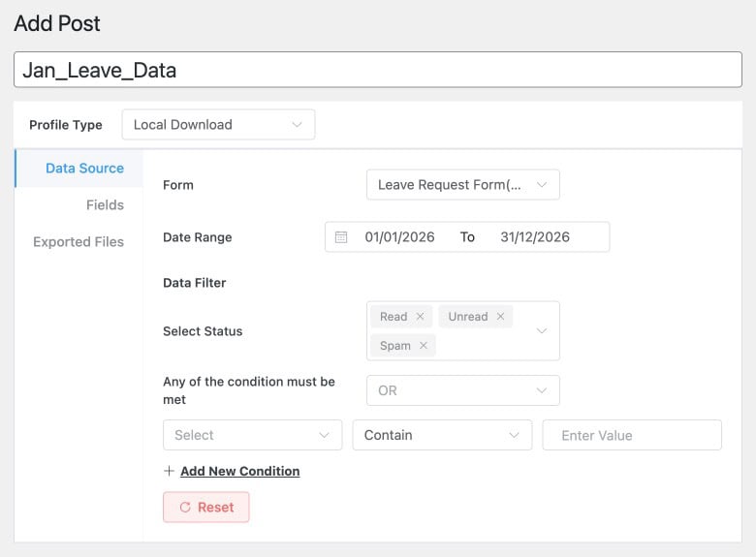Open the Profile Type dropdown

pos(218,124)
